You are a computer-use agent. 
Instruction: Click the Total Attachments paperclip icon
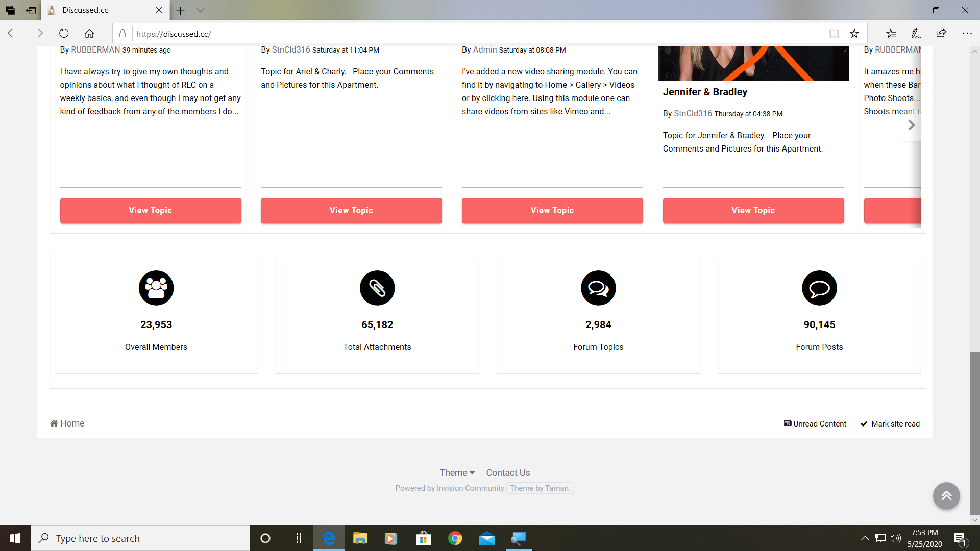coord(377,288)
